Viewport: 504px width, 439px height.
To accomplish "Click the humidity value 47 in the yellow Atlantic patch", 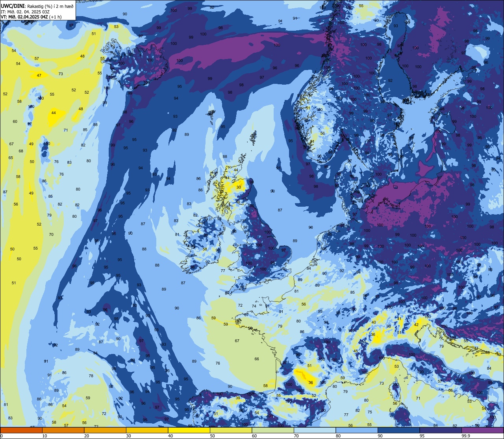I will tap(39, 76).
